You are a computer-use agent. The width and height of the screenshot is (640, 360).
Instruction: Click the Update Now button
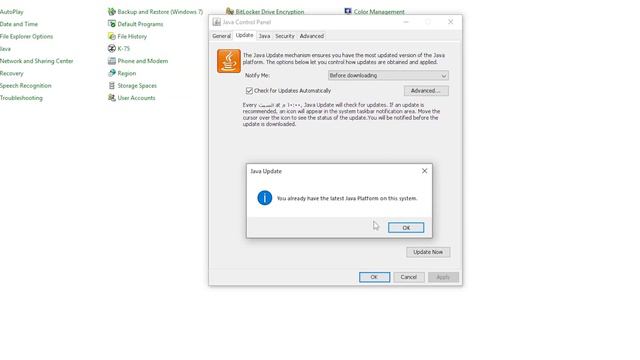tap(428, 252)
